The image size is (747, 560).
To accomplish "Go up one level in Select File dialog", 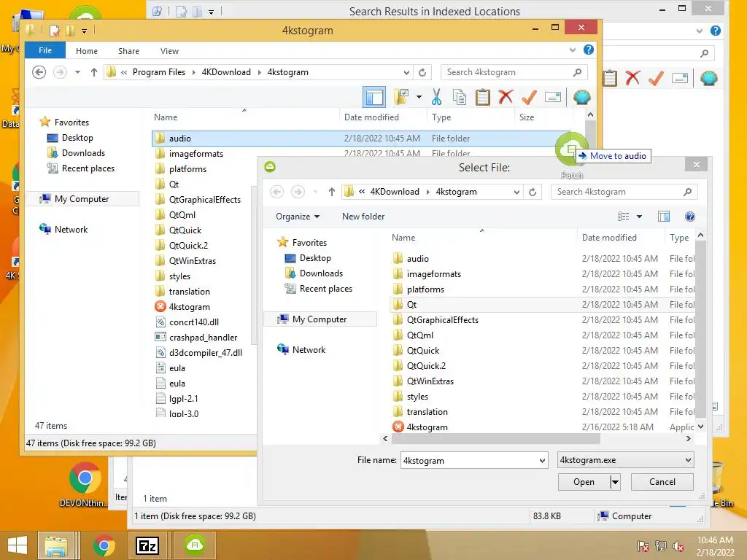I will (x=332, y=192).
